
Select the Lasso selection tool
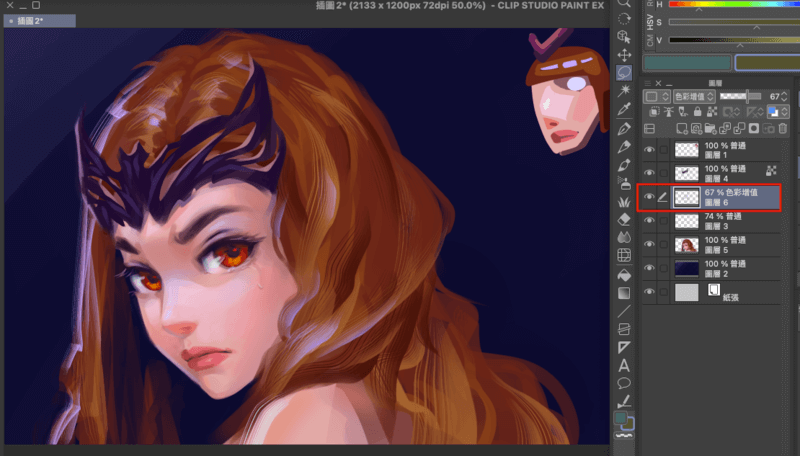point(624,73)
